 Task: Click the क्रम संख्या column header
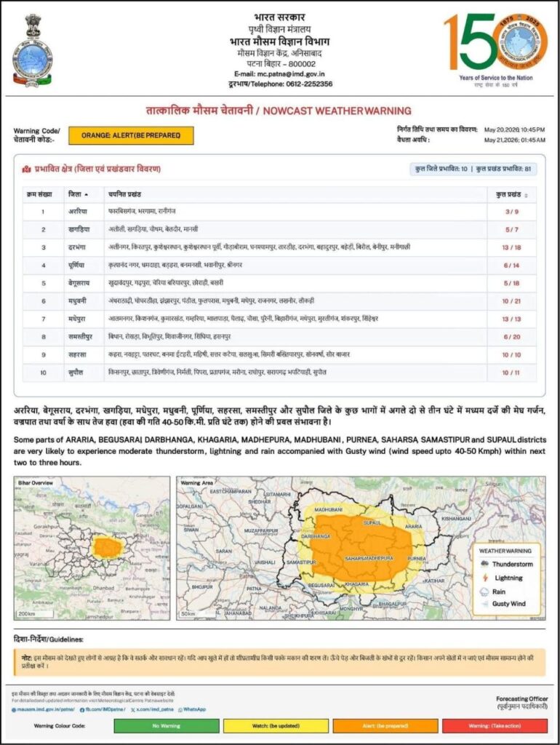(x=40, y=194)
